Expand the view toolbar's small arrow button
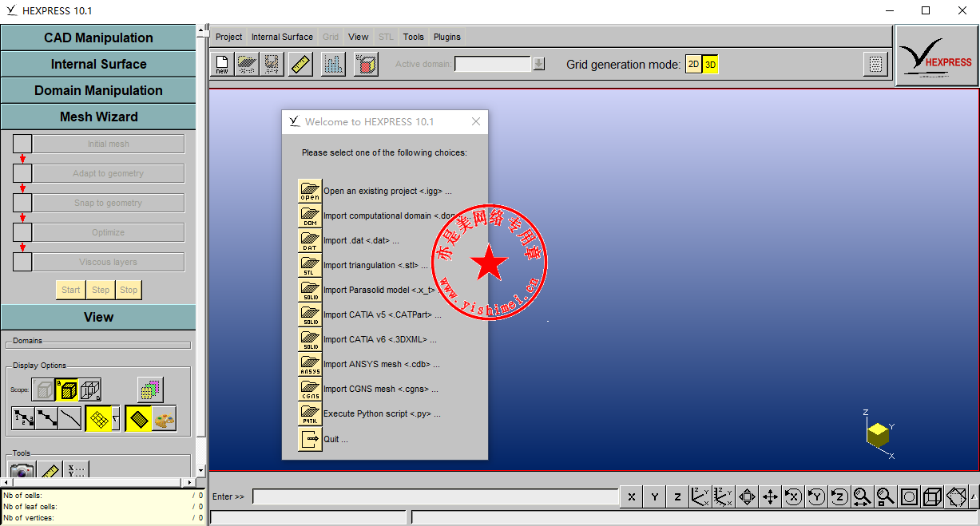The height and width of the screenshot is (526, 980). tap(972, 496)
